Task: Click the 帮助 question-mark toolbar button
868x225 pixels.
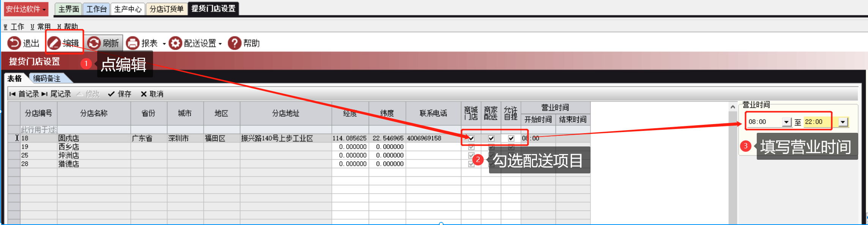Action: [x=244, y=43]
